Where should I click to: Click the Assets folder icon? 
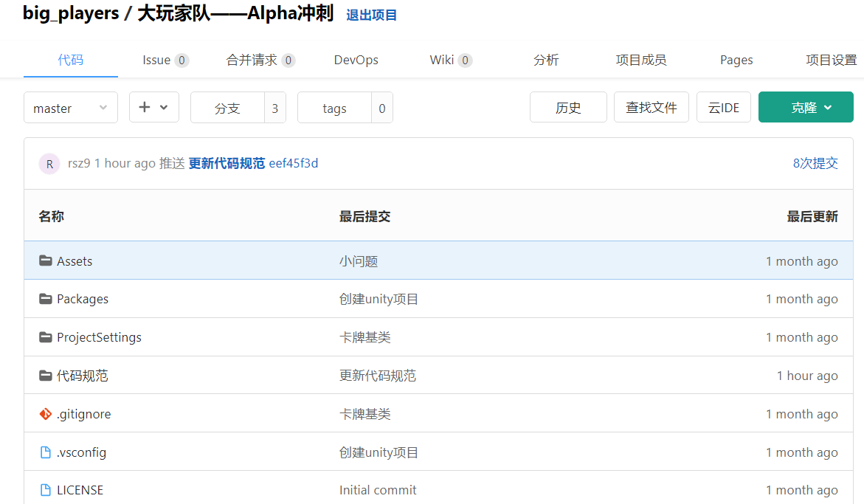pos(46,260)
